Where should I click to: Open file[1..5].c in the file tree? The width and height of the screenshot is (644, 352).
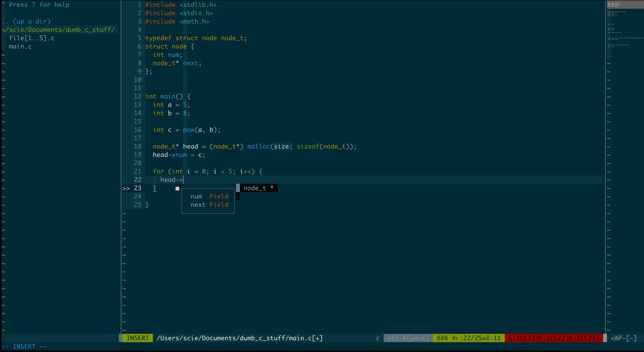pyautogui.click(x=31, y=38)
